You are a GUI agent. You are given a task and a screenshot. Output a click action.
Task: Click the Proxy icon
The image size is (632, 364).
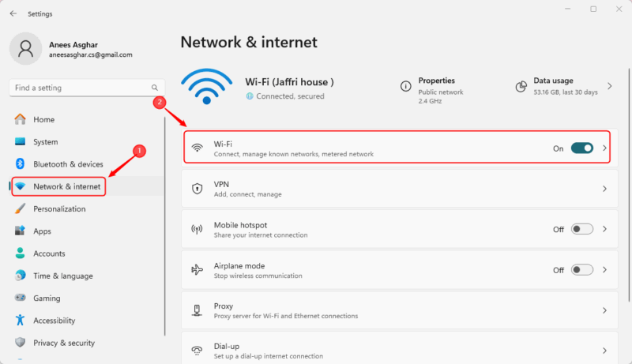[197, 310]
